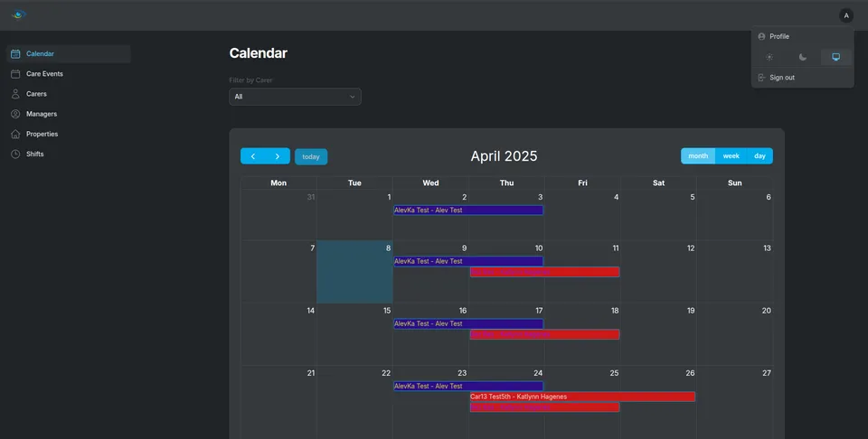Viewport: 868px width, 439px height.
Task: Open AlevKa Test event starting April 23
Action: 468,386
